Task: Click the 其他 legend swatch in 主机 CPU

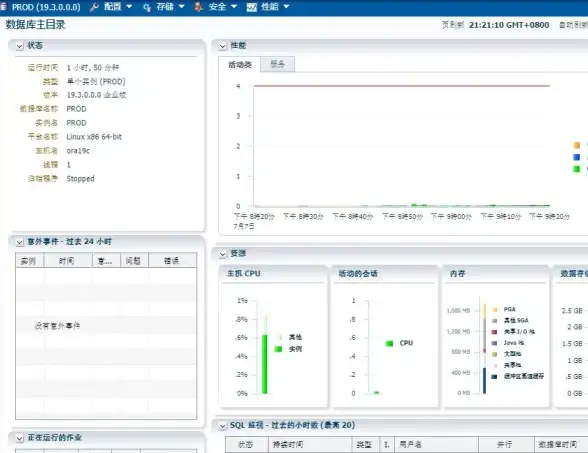Action: point(279,337)
